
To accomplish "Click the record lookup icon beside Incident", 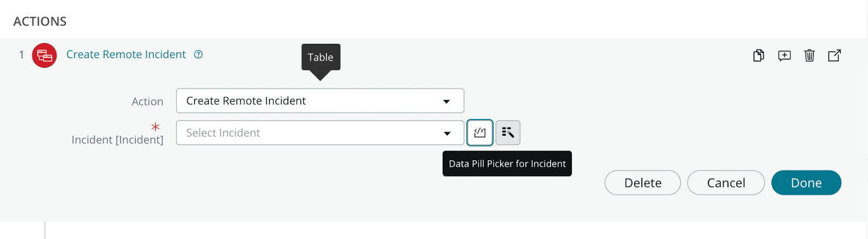I will coord(508,133).
